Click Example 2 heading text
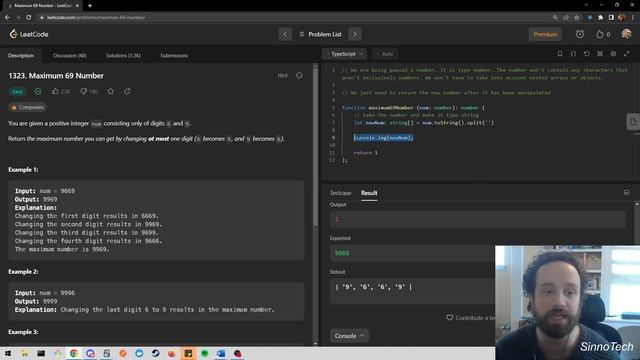 [23, 271]
